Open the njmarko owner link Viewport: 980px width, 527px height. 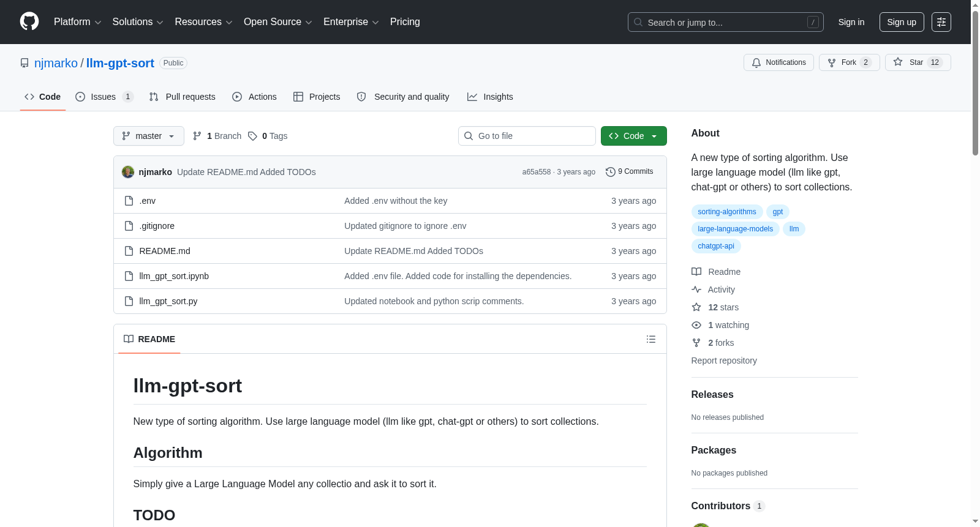pyautogui.click(x=56, y=63)
